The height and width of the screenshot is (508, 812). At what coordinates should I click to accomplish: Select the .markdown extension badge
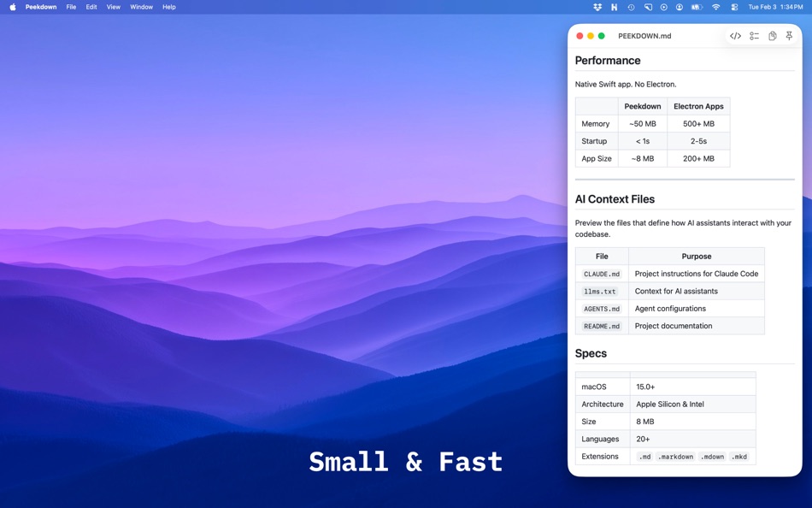tap(674, 456)
